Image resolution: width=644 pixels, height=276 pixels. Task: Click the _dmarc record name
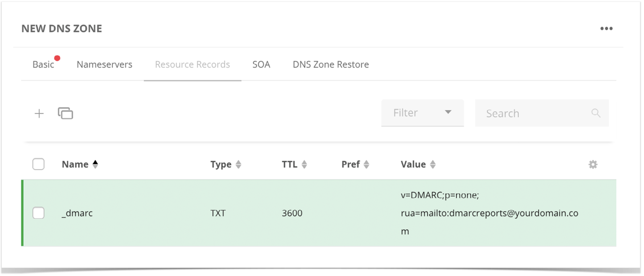pos(77,213)
